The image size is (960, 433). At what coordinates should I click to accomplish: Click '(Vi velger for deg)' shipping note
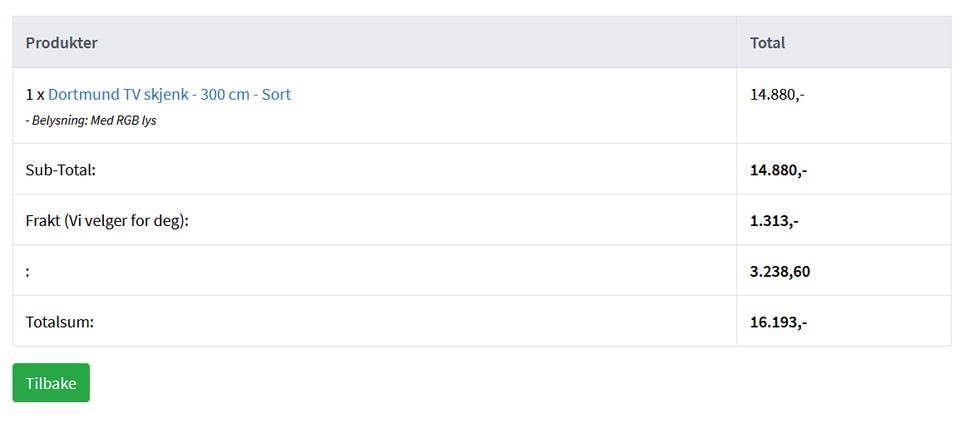click(x=127, y=220)
